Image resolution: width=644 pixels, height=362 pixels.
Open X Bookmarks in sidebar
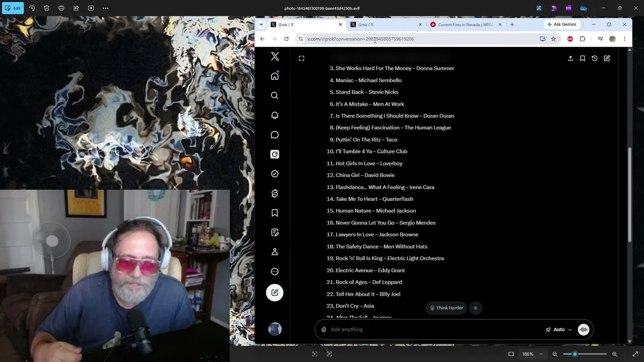pos(275,213)
